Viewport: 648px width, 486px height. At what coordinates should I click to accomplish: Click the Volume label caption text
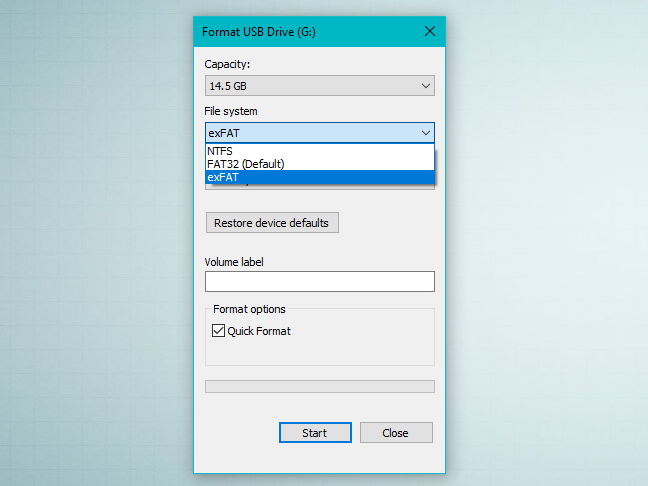click(234, 262)
